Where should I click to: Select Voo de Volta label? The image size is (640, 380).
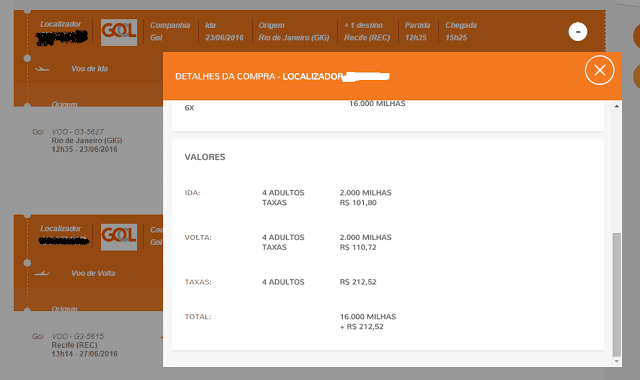(93, 273)
